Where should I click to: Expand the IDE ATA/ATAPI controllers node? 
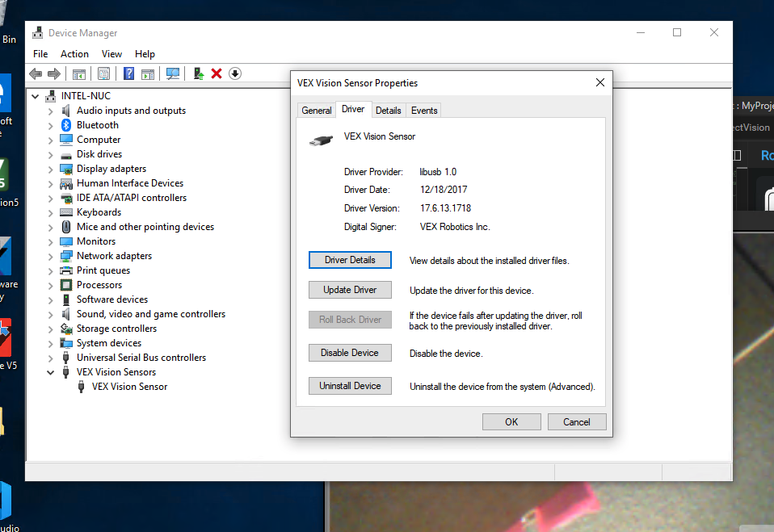click(50, 199)
